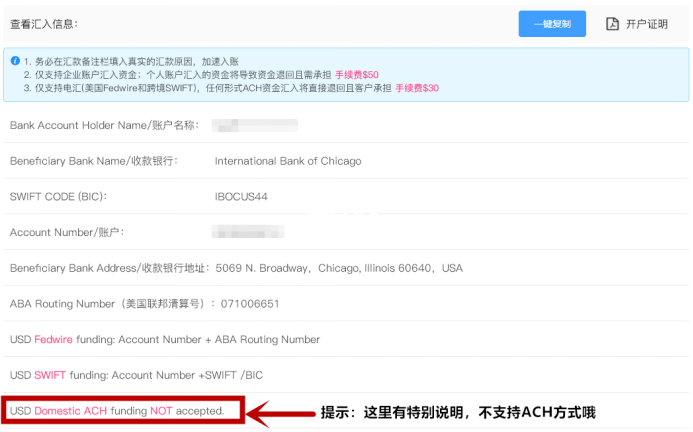Click the blurred account holder name value

pos(255,126)
